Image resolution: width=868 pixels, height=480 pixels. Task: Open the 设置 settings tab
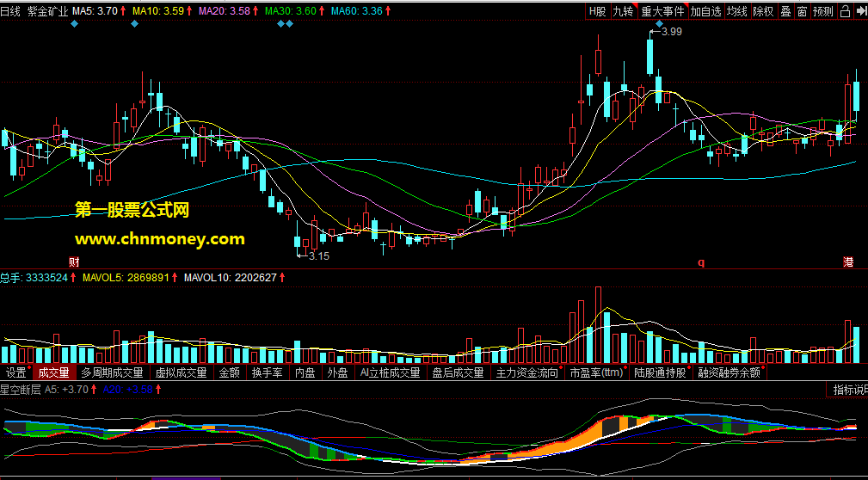coord(16,373)
